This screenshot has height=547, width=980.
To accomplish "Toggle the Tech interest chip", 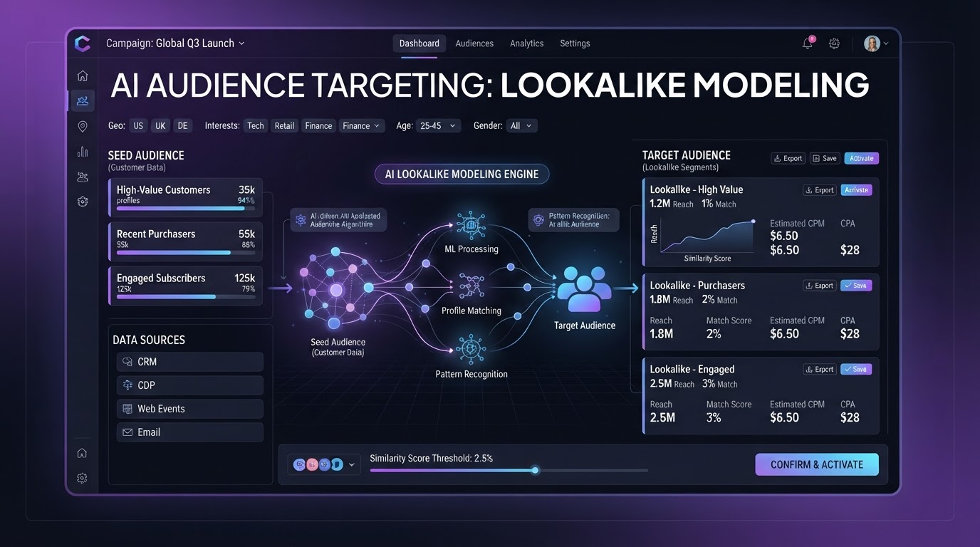I will pos(255,126).
